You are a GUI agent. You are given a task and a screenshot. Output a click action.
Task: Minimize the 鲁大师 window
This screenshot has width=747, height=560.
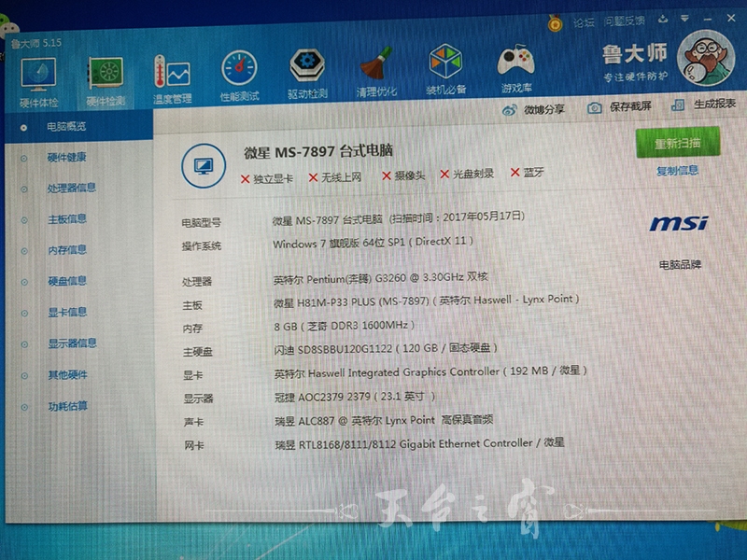[x=708, y=19]
